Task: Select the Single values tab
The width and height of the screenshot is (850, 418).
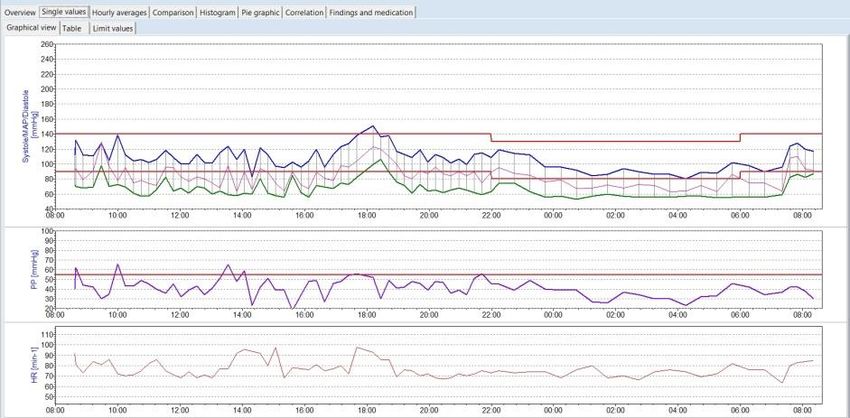Action: click(64, 12)
